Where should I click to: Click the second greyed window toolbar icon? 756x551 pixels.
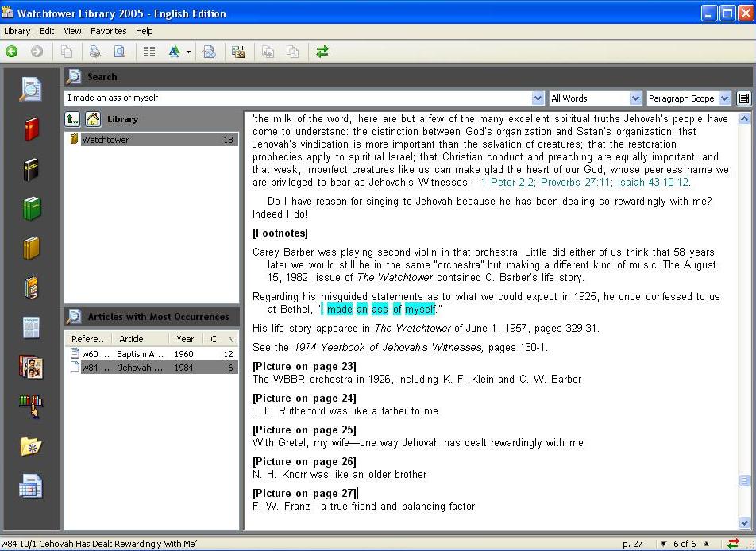click(x=293, y=52)
